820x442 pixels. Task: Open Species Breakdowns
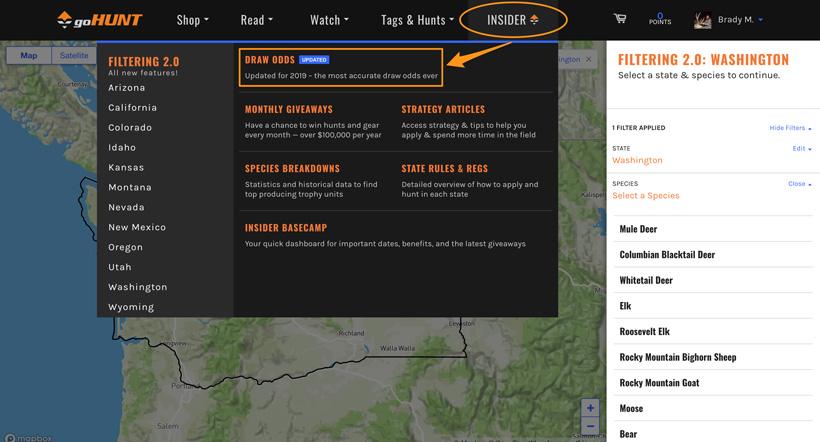[292, 168]
